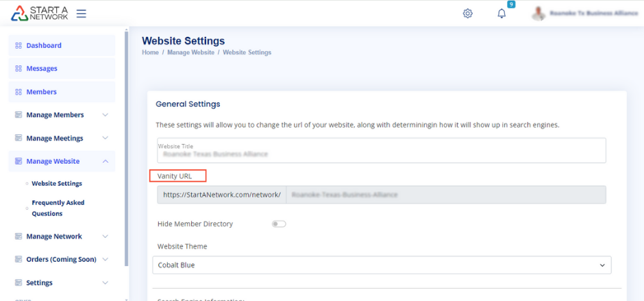Open the notifications bell icon

click(501, 13)
